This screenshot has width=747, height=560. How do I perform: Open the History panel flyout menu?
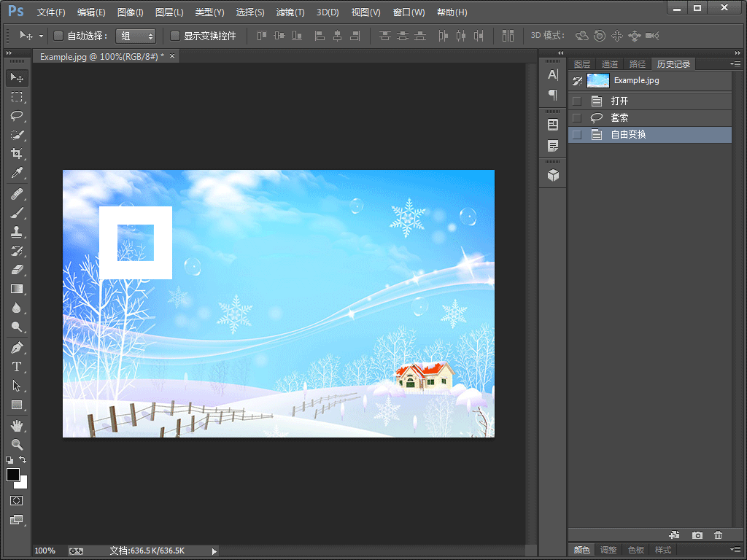(x=735, y=64)
